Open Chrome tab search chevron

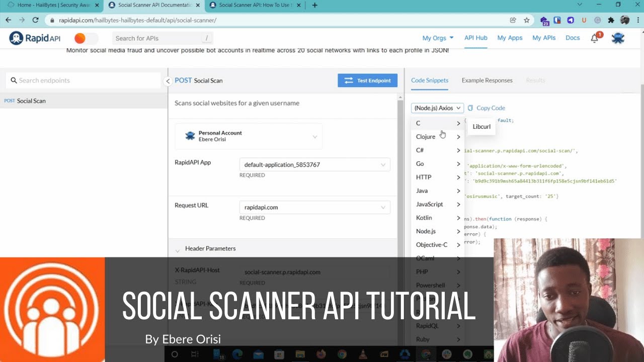click(579, 5)
